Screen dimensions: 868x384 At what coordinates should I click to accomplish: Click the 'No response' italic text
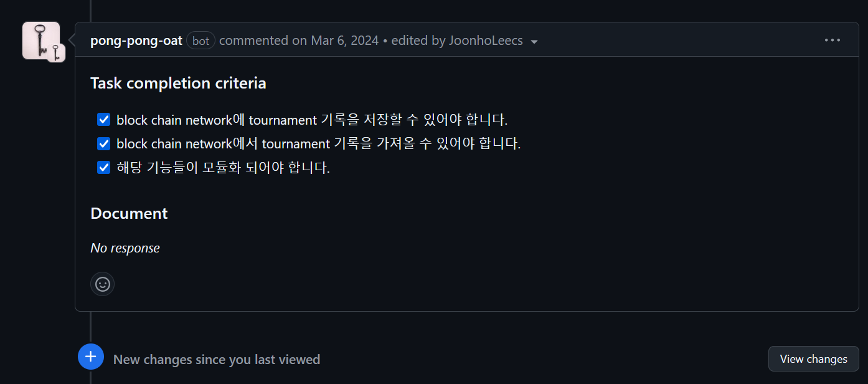(x=125, y=248)
